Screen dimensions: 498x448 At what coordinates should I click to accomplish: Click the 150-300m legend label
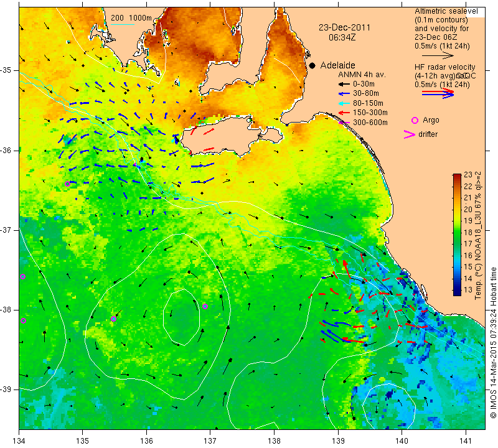click(x=370, y=113)
